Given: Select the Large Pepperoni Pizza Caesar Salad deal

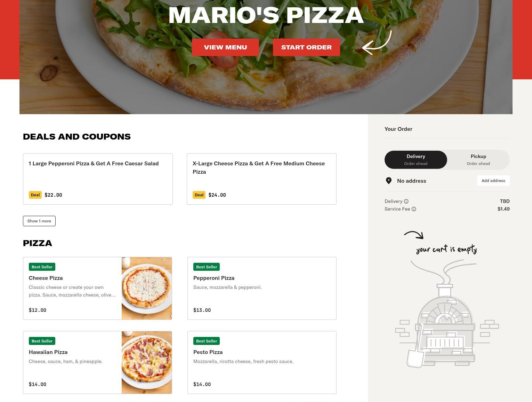Looking at the screenshot, I should (98, 179).
